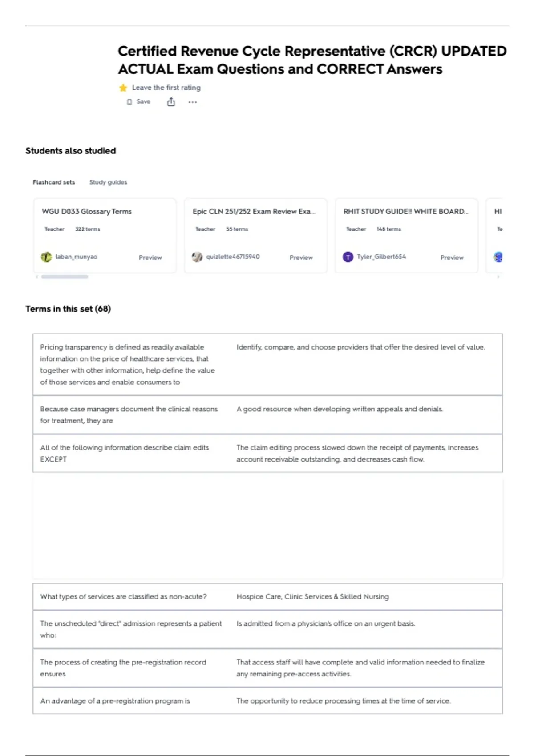Click the Leave the first rating link
The width and height of the screenshot is (534, 756).
pos(166,88)
